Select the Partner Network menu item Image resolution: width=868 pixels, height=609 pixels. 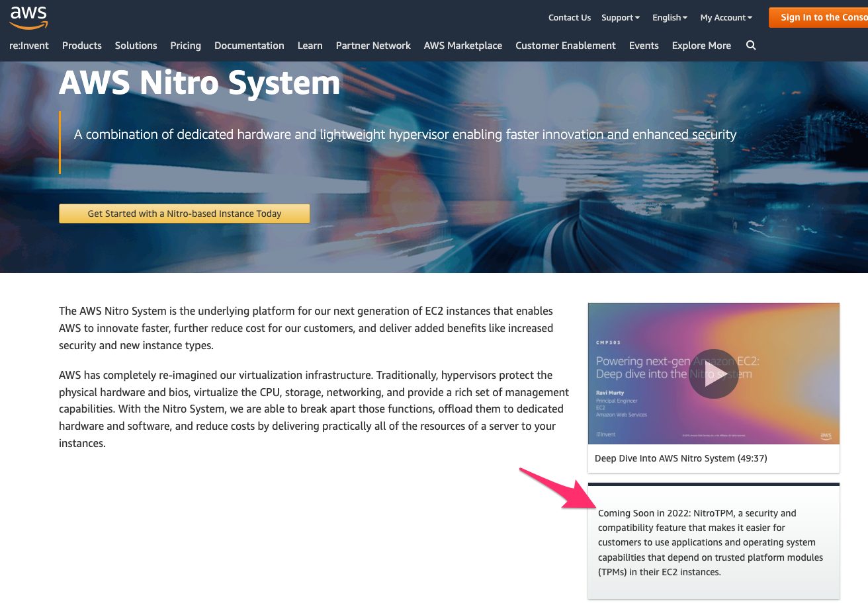click(x=373, y=46)
